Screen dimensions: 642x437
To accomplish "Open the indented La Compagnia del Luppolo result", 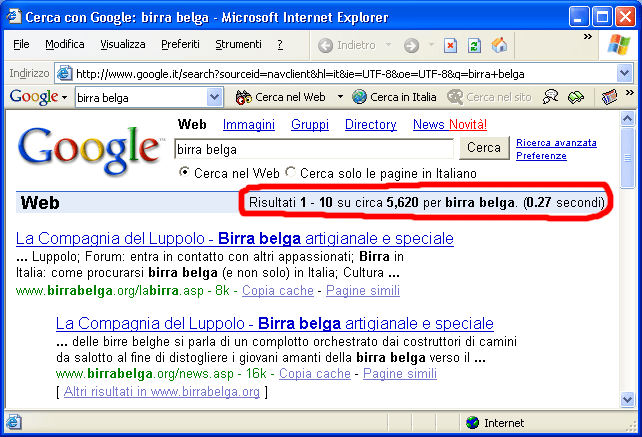I will (x=275, y=324).
